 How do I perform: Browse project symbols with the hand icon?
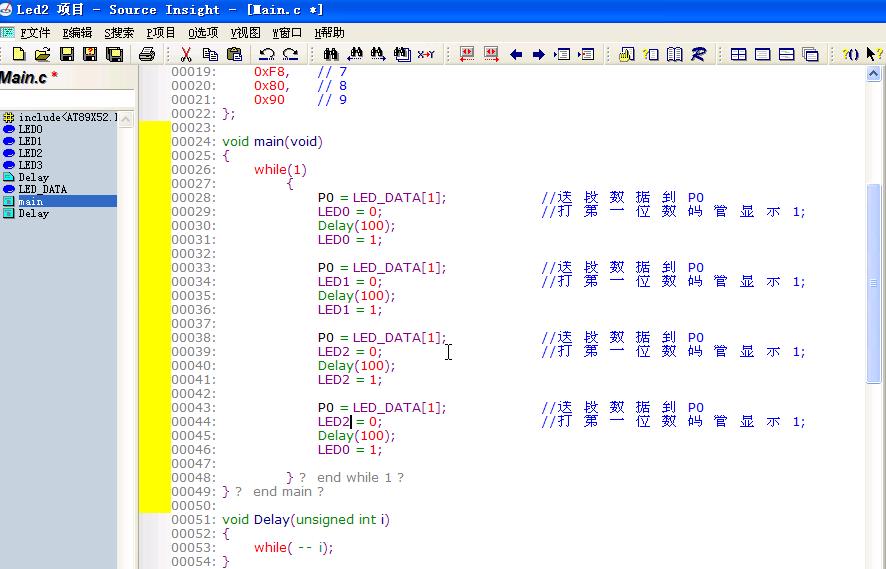(626, 54)
